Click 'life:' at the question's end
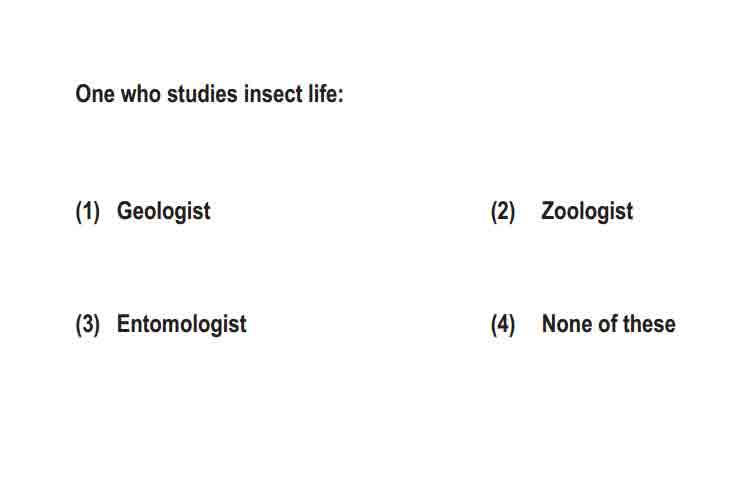This screenshot has width=750, height=500. click(326, 93)
